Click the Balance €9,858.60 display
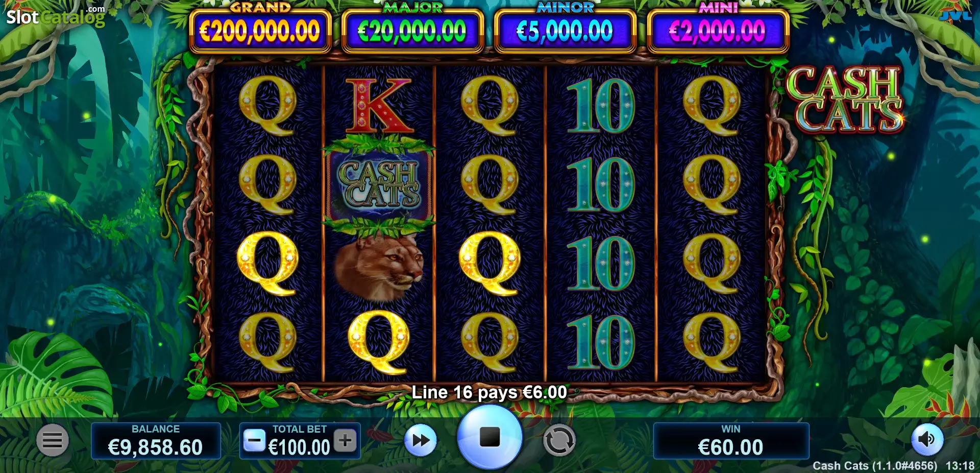Image resolution: width=980 pixels, height=473 pixels. tap(156, 441)
